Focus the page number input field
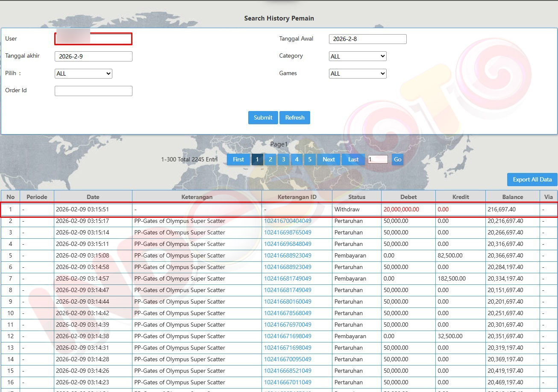Image resolution: width=558 pixels, height=392 pixels. click(x=378, y=159)
